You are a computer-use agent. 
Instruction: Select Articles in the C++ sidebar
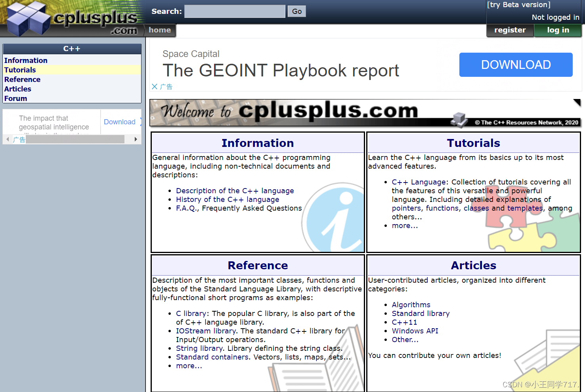click(72, 89)
